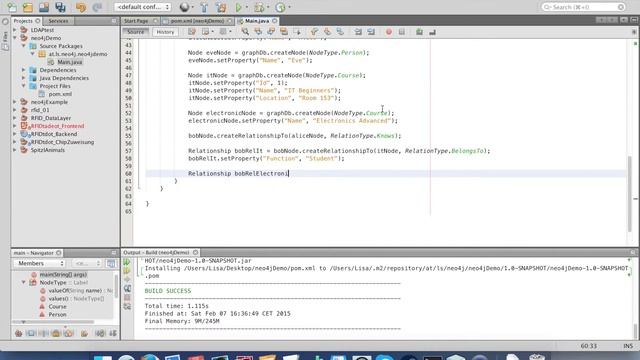Collapse the Source Packages folder
This screenshot has width=640, height=360.
pos(24,46)
